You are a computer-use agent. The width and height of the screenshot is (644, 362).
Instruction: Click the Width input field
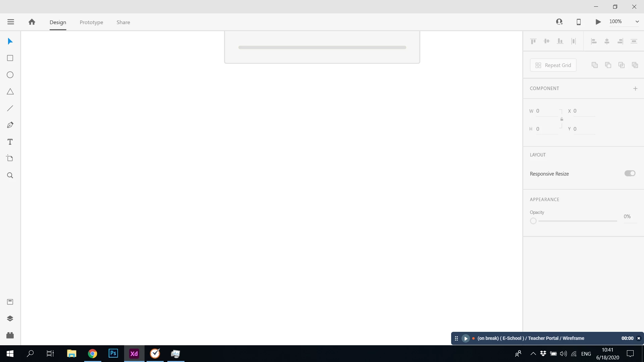click(547, 111)
